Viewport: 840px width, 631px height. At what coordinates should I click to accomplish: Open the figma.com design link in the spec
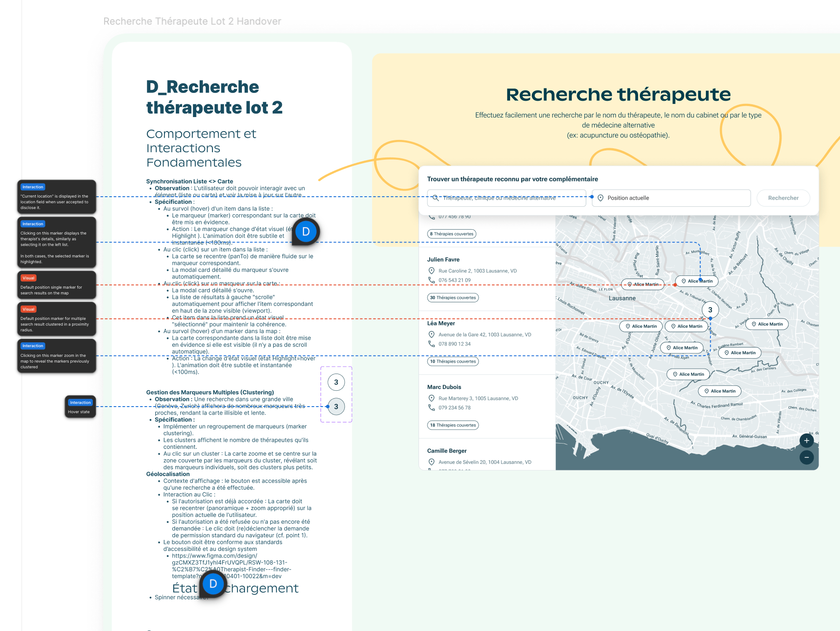click(x=229, y=566)
